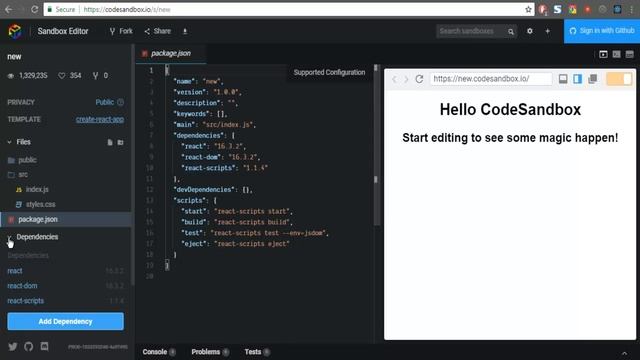The image size is (640, 360).
Task: Show preview-only view icon
Action: [x=629, y=54]
